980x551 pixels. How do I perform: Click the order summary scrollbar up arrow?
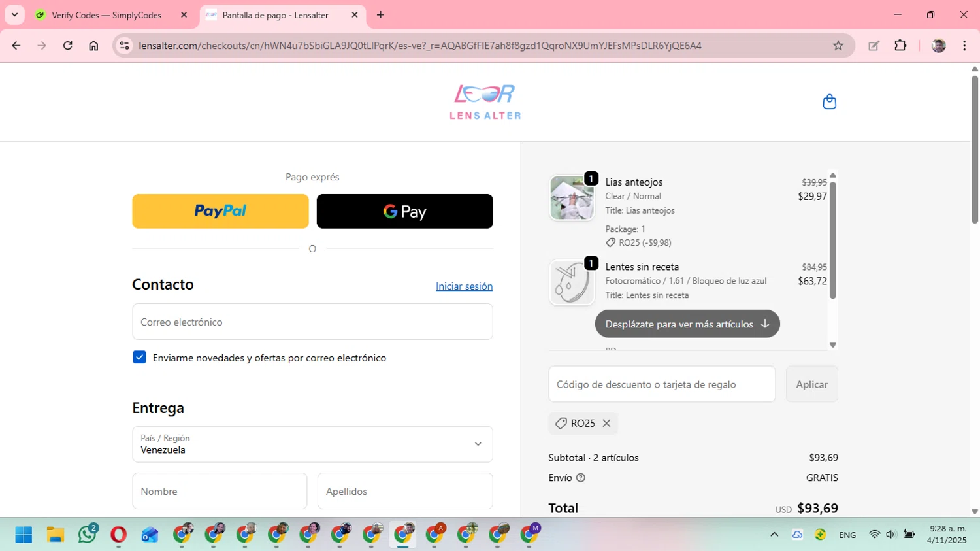click(x=832, y=175)
